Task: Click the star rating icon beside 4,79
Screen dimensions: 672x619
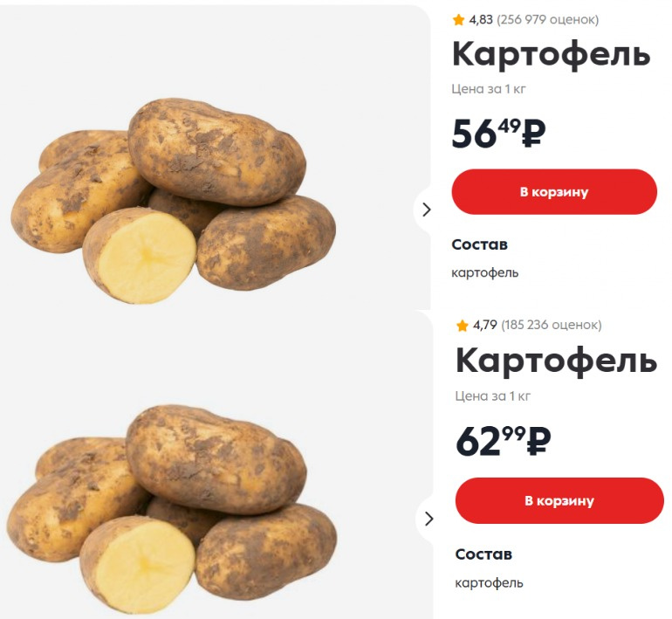Action: click(x=462, y=326)
